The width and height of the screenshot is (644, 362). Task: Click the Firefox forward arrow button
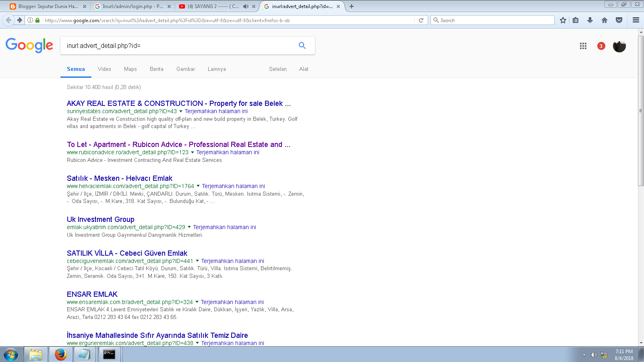(19, 20)
